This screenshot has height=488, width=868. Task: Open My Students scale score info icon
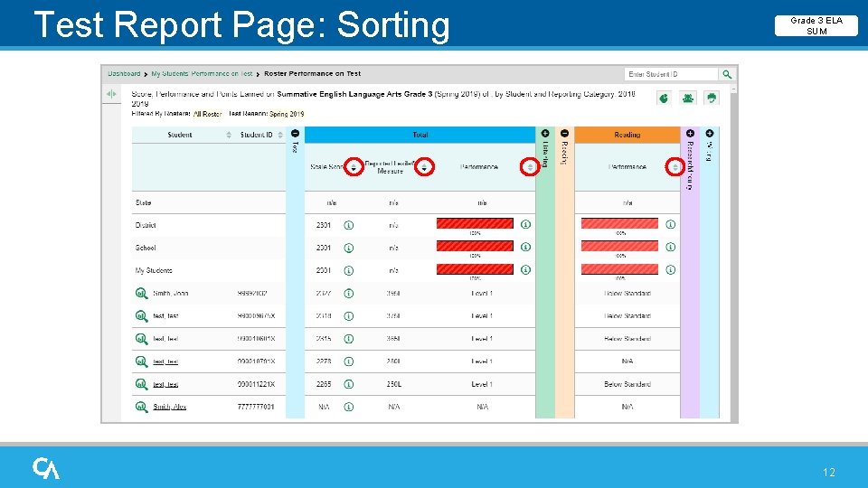point(349,270)
